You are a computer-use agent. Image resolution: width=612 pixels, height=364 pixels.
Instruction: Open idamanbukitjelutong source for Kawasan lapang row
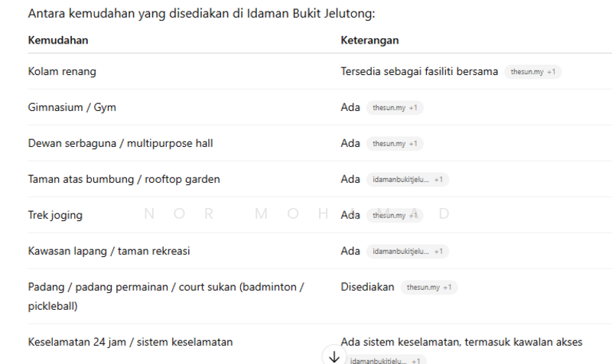coord(407,252)
